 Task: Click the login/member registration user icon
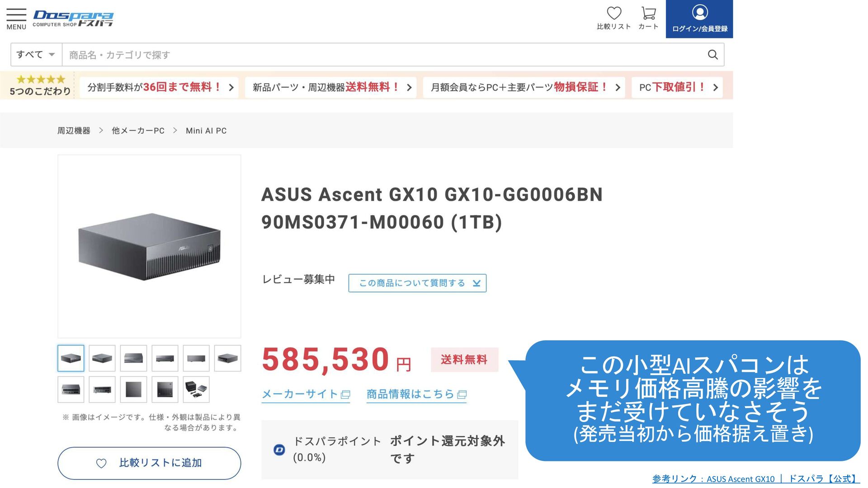tap(699, 13)
